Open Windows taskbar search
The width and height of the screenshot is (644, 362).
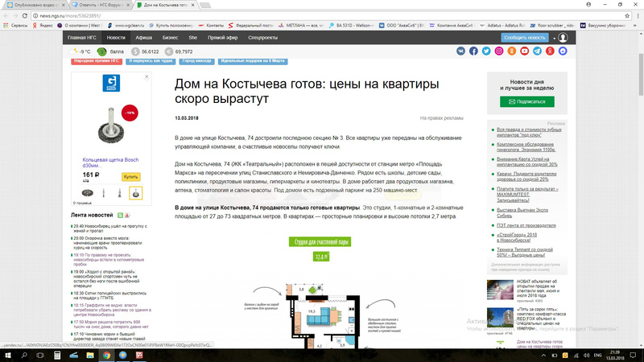click(x=24, y=355)
